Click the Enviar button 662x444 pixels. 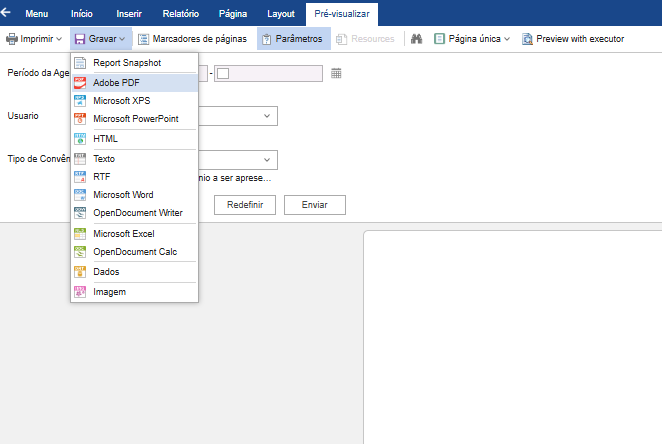click(315, 205)
